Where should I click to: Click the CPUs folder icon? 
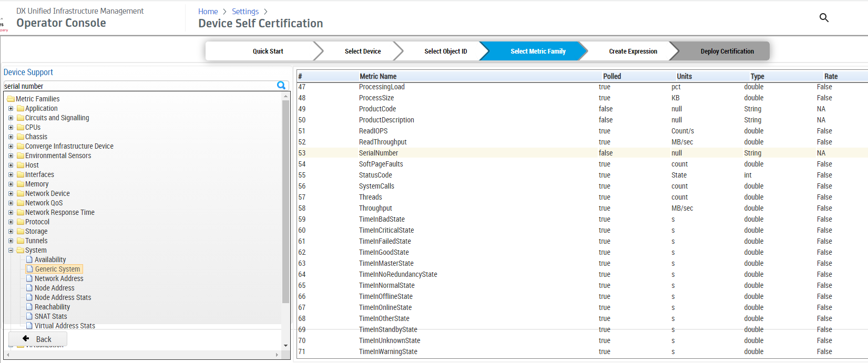pos(21,127)
